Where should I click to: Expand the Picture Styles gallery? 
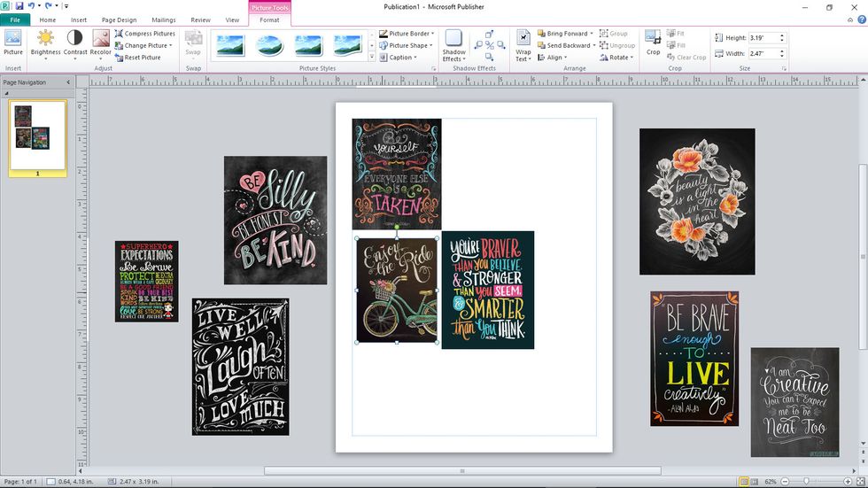pyautogui.click(x=372, y=57)
